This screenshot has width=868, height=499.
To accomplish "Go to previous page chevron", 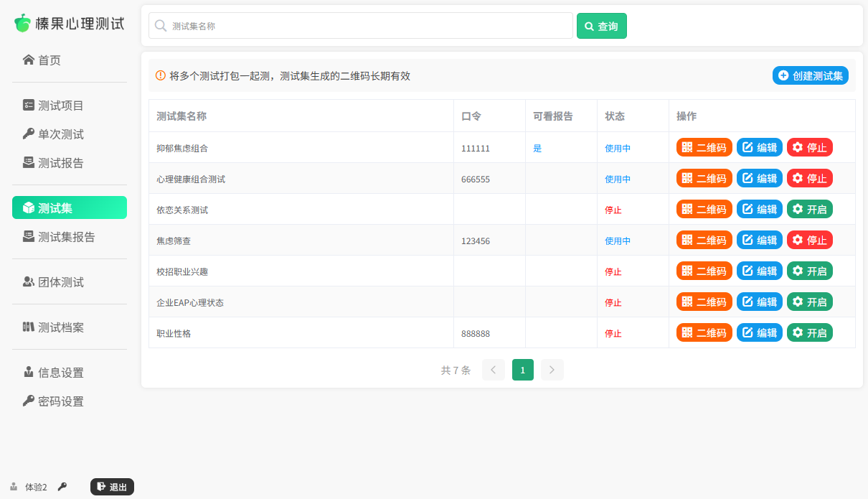I will click(x=494, y=370).
